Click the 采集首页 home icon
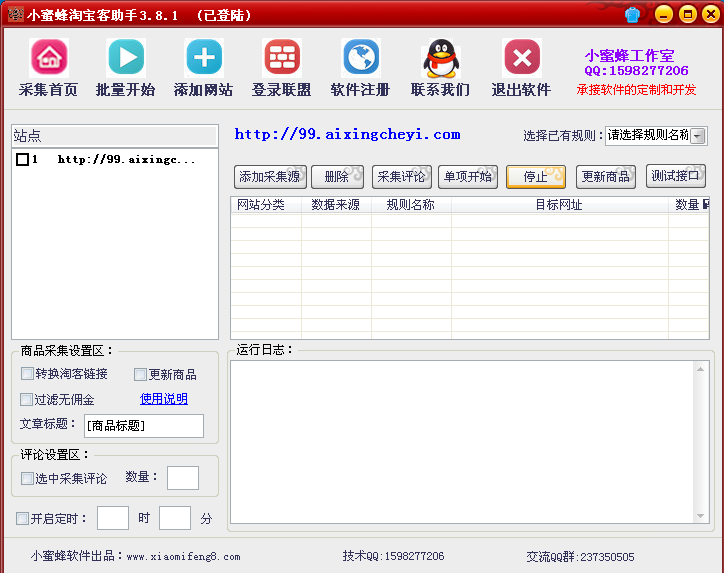 click(x=49, y=58)
